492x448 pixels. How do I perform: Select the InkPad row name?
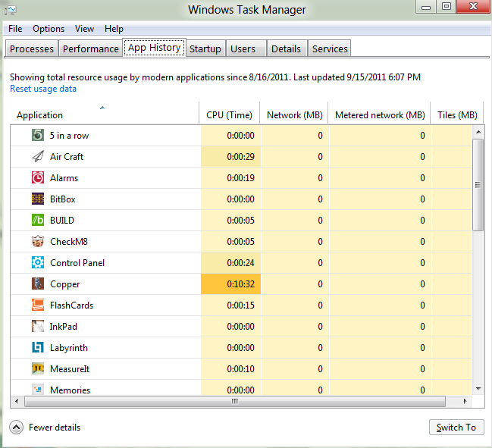(64, 327)
